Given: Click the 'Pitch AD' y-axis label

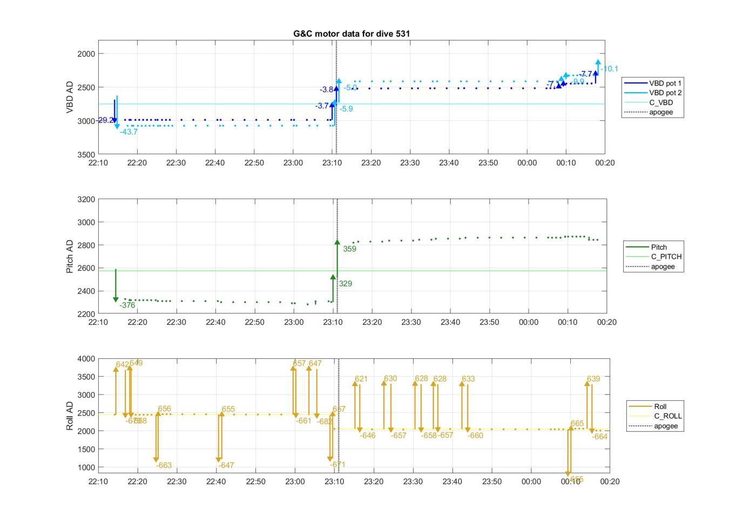Looking at the screenshot, I should [70, 256].
